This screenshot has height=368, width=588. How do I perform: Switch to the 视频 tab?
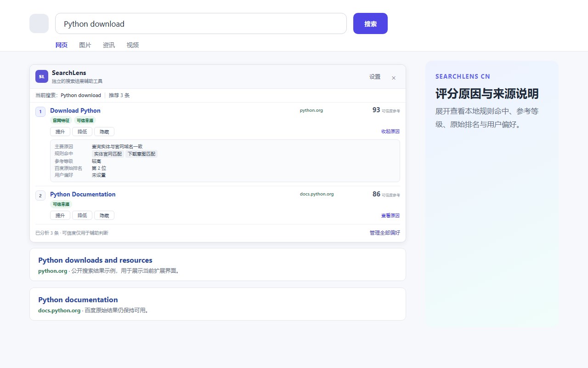pyautogui.click(x=133, y=45)
